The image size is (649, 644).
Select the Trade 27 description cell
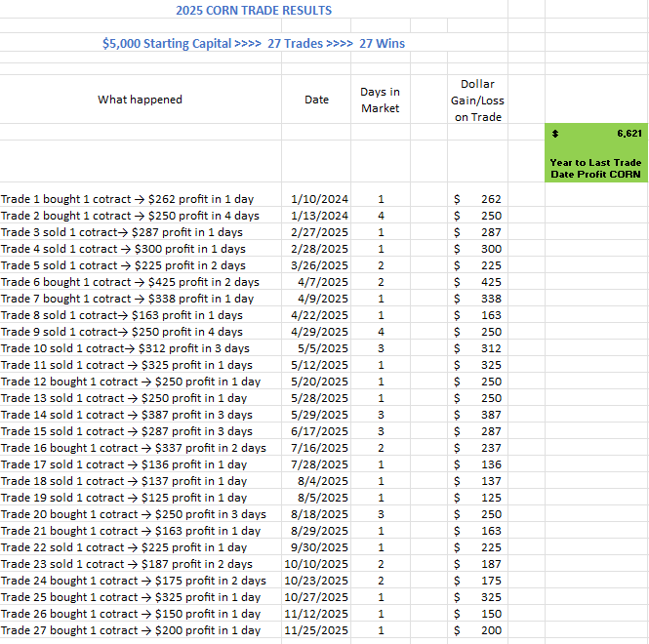click(131, 630)
